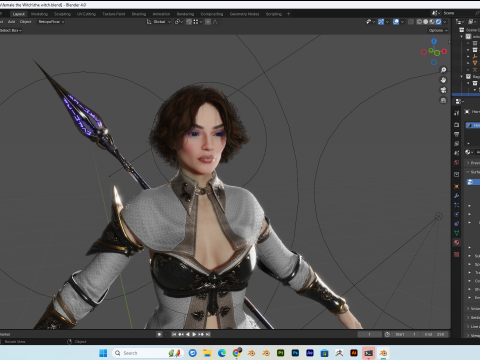Screen dimensions: 480x360
Task: Open the RetopoFlow dropdown menu
Action: tap(51, 22)
